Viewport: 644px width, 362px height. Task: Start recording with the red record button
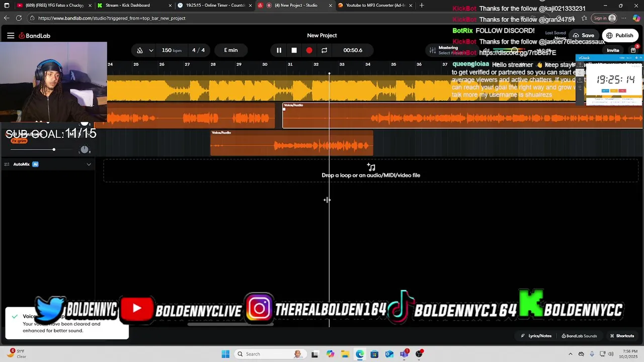309,50
